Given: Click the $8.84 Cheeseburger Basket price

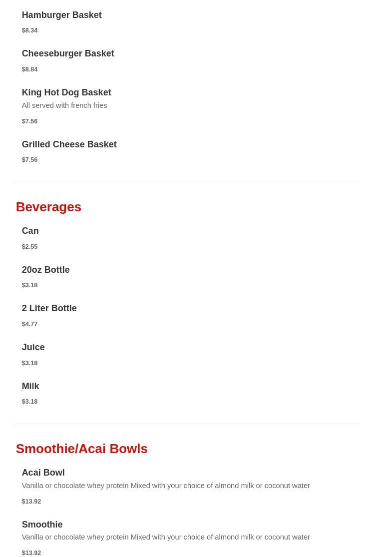Looking at the screenshot, I should click(29, 69).
